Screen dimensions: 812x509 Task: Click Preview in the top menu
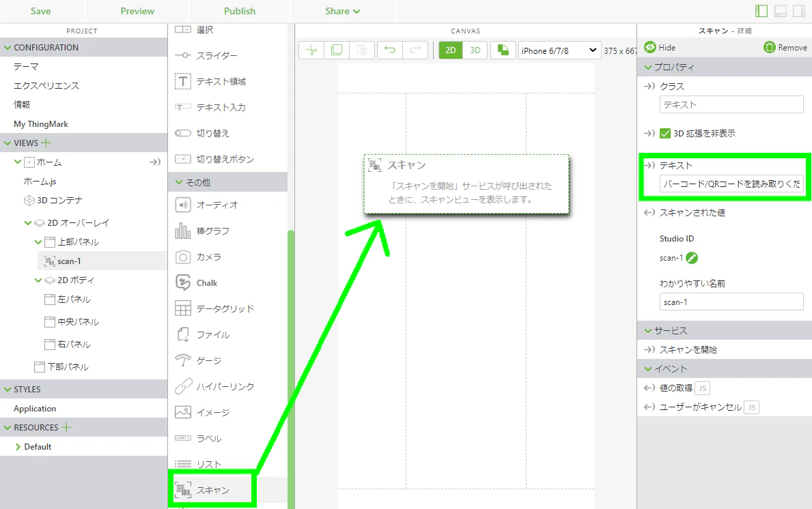(x=137, y=11)
